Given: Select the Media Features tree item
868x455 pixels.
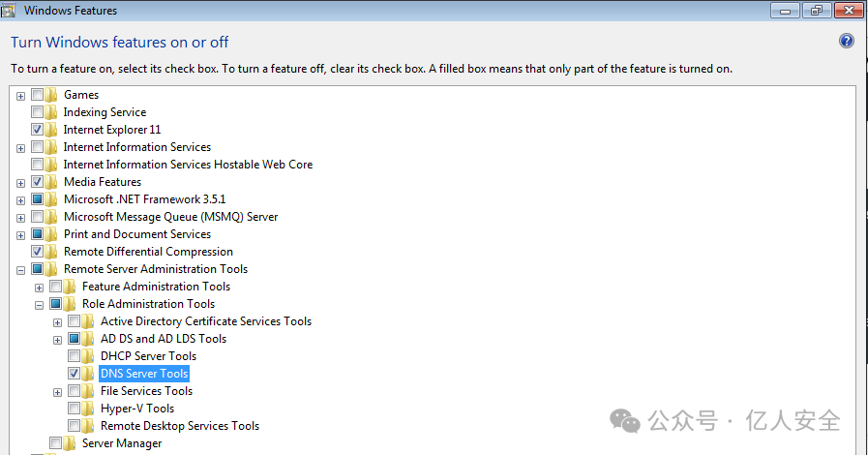Looking at the screenshot, I should click(x=103, y=182).
